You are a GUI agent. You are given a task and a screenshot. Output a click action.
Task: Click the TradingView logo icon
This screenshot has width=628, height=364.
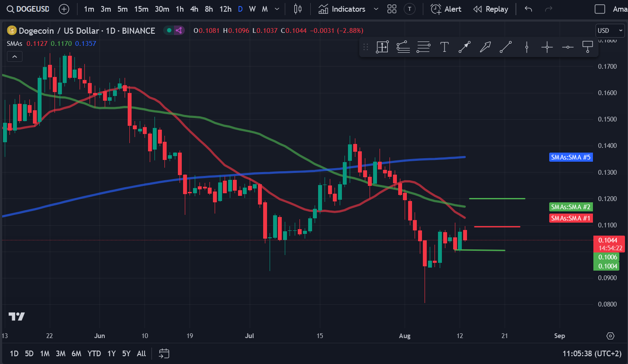pyautogui.click(x=16, y=316)
